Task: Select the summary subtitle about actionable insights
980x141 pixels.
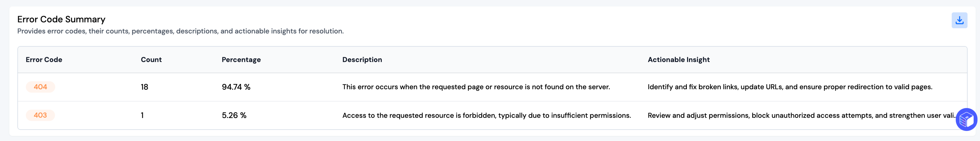Action: (180, 31)
